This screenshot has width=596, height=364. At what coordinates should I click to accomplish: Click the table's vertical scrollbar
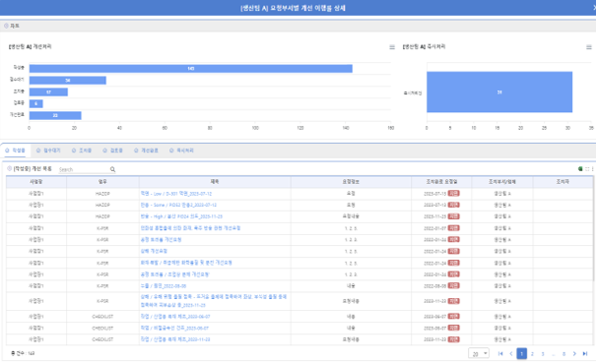click(594, 227)
